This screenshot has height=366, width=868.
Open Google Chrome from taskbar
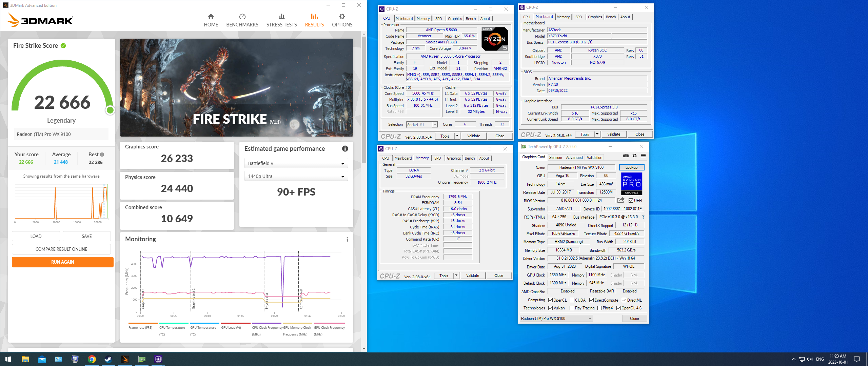point(92,359)
